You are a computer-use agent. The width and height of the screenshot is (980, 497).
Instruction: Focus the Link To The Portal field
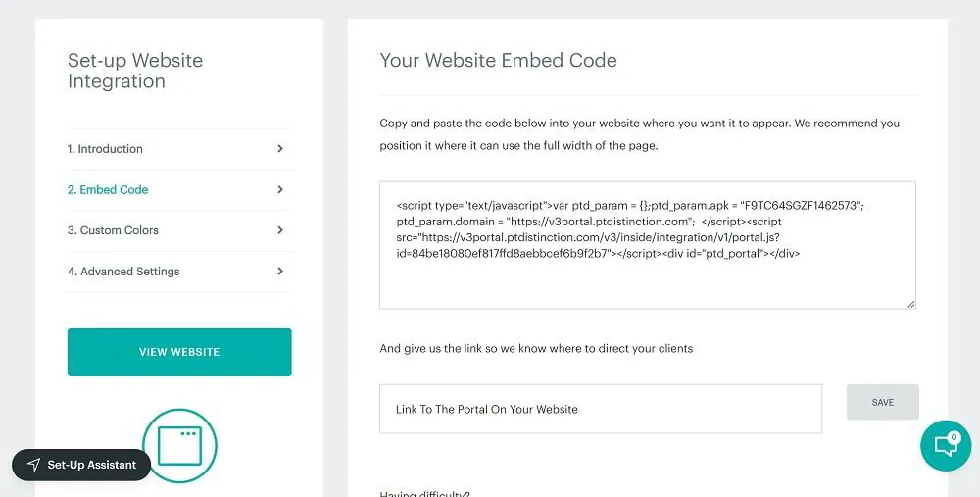(x=600, y=409)
